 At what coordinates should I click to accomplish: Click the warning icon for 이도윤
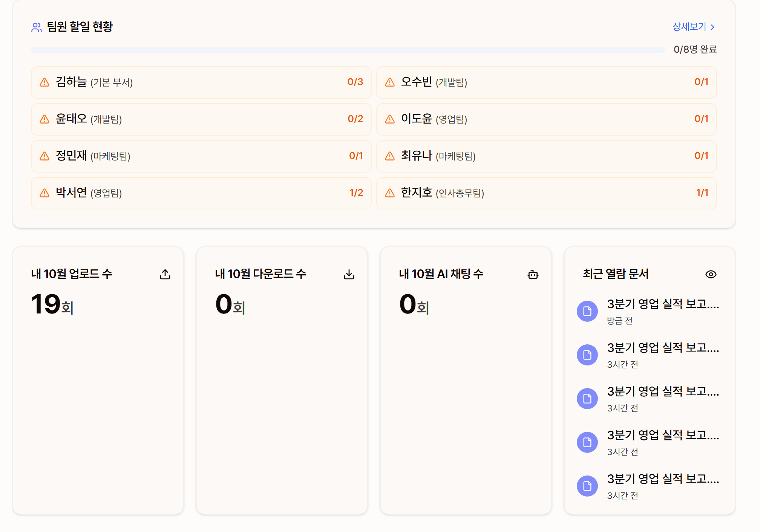point(390,119)
